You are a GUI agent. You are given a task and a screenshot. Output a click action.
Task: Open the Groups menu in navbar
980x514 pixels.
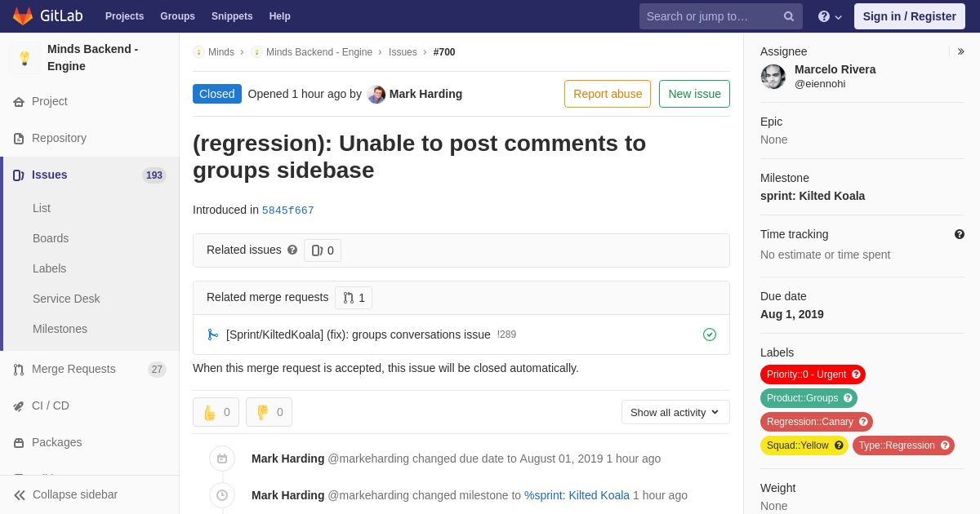point(177,16)
